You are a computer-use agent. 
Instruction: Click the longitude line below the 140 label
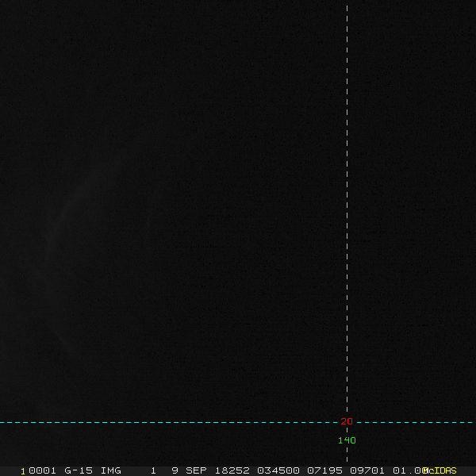[x=347, y=454]
